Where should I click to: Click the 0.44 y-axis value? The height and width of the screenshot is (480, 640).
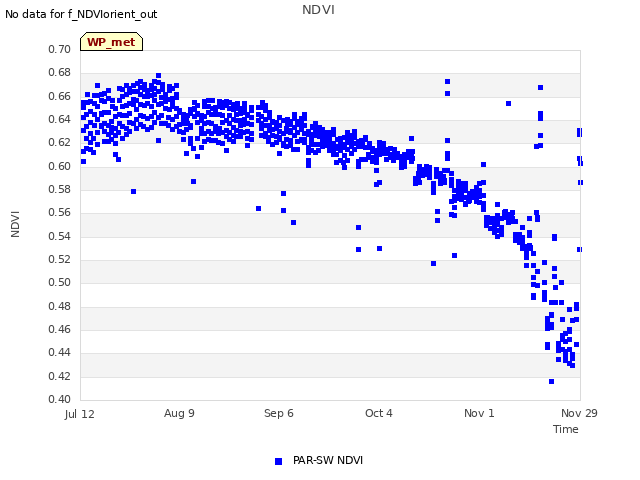click(60, 352)
